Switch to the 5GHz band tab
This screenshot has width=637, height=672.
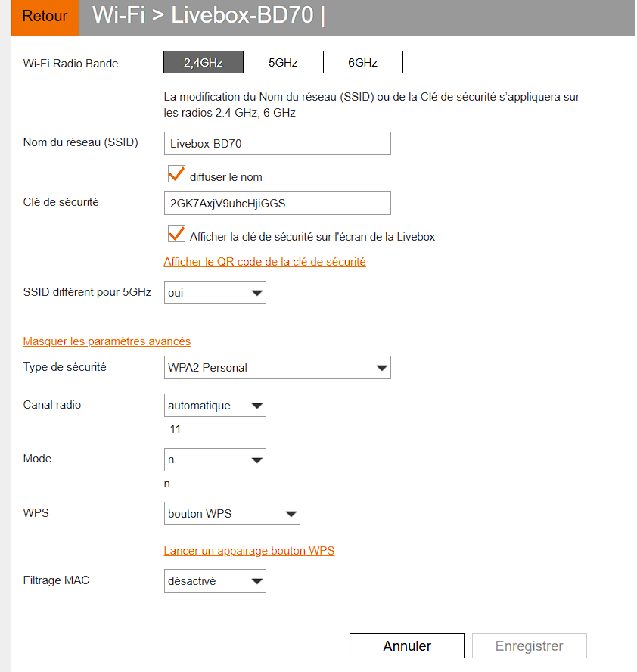[x=283, y=63]
